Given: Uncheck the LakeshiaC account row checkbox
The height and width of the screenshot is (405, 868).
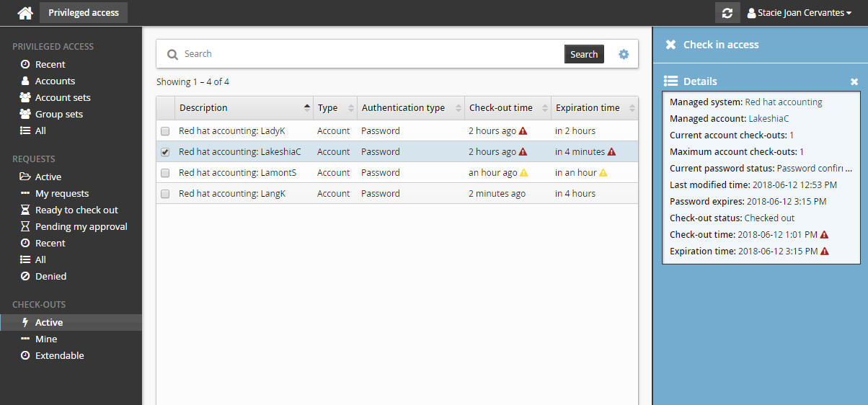Looking at the screenshot, I should [x=165, y=152].
